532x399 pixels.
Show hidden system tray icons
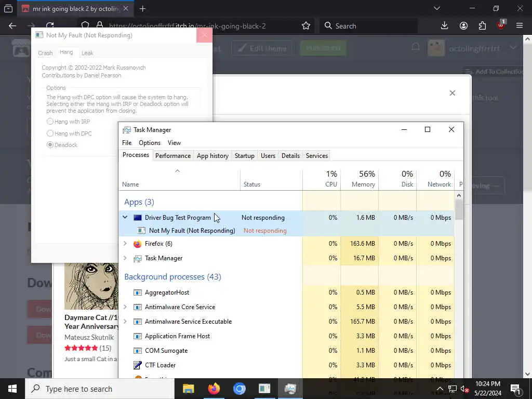click(x=440, y=389)
